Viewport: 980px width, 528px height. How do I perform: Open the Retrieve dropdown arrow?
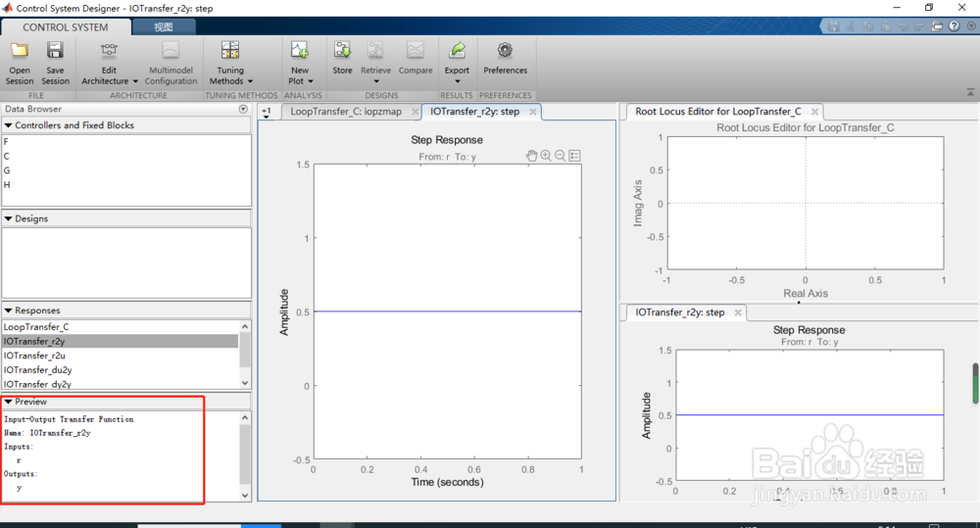tap(376, 81)
